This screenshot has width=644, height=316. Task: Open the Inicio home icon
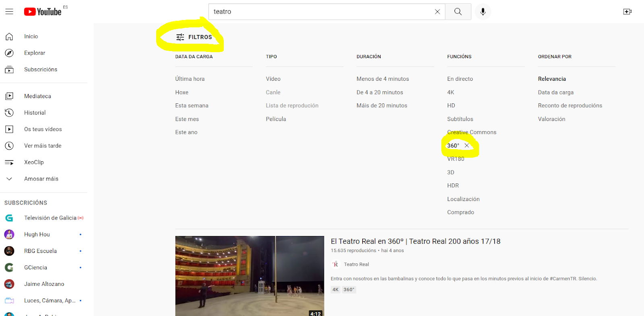coord(9,37)
